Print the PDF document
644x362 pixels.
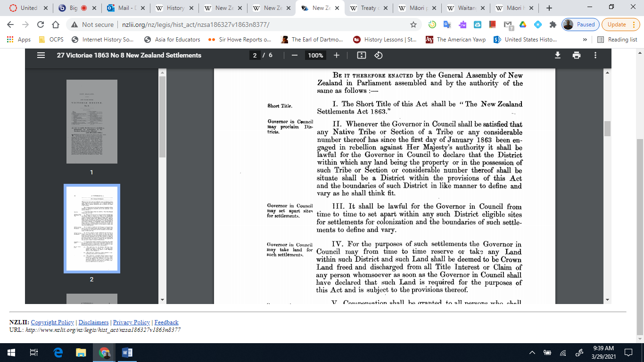[577, 55]
